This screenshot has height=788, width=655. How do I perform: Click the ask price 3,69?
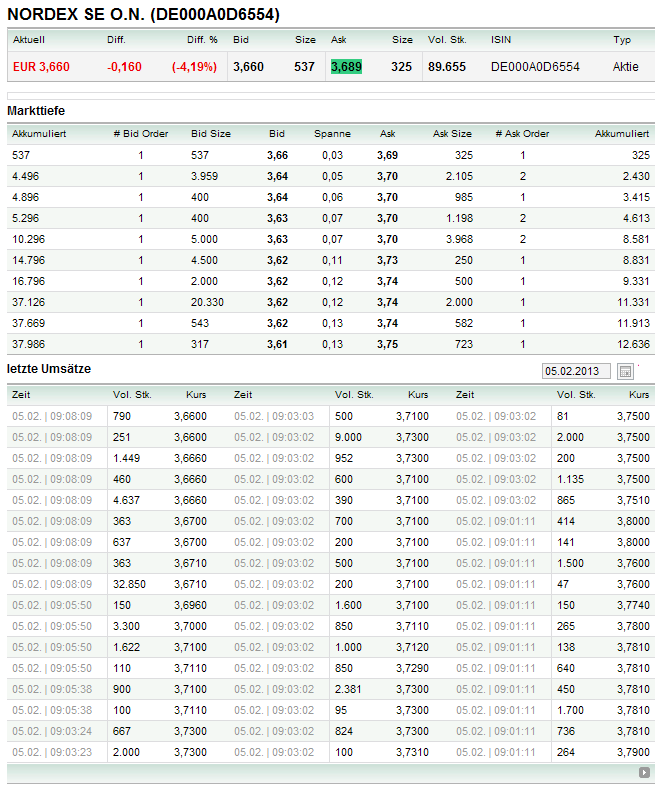pos(388,155)
